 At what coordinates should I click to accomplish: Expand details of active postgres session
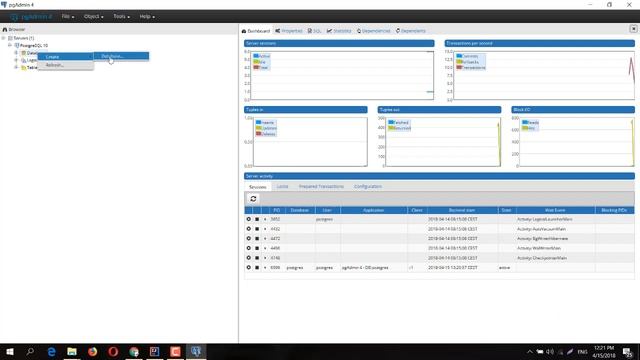(x=265, y=268)
